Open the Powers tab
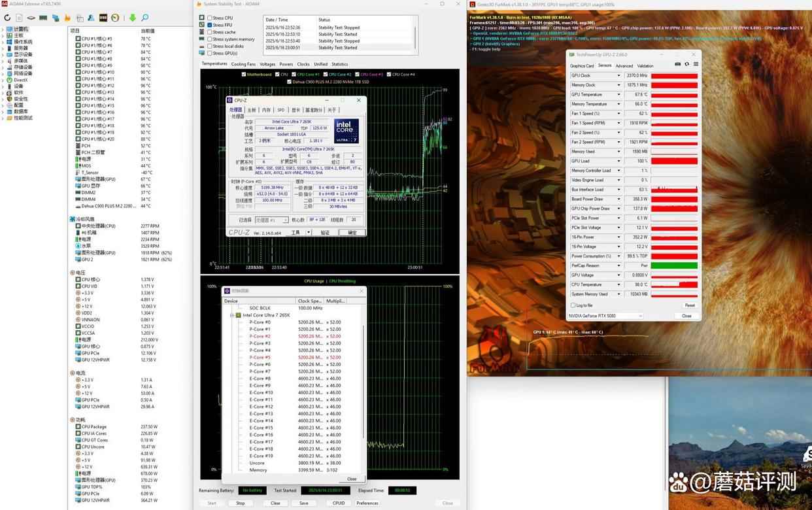 coord(286,64)
